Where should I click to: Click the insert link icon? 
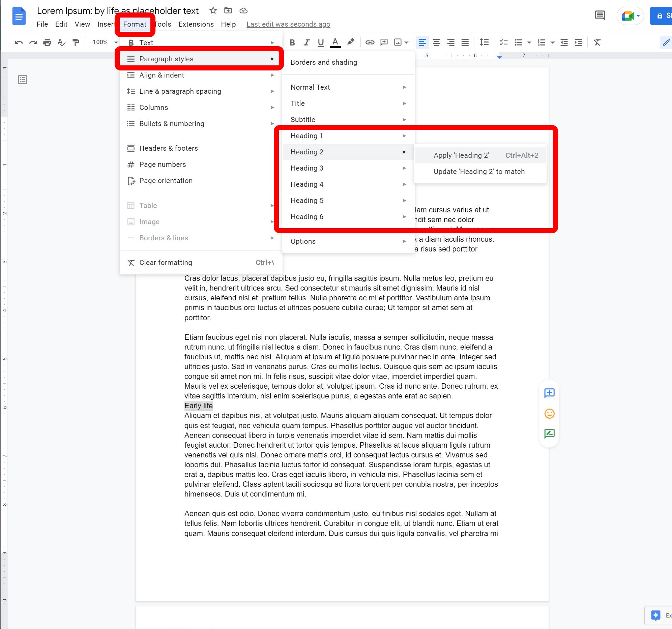[x=369, y=42]
